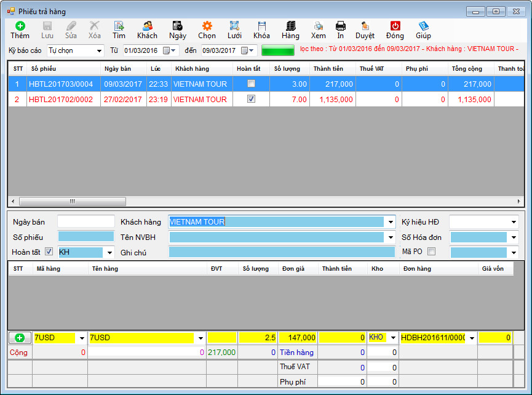532x395 pixels.
Task: Click the Phụ phí column header
Action: coord(425,68)
